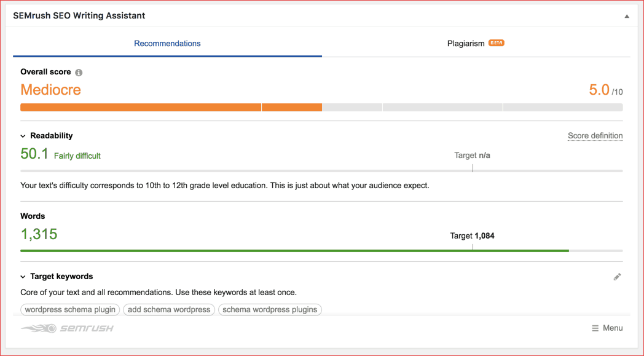Click the 50.1 readability score

[x=34, y=154]
